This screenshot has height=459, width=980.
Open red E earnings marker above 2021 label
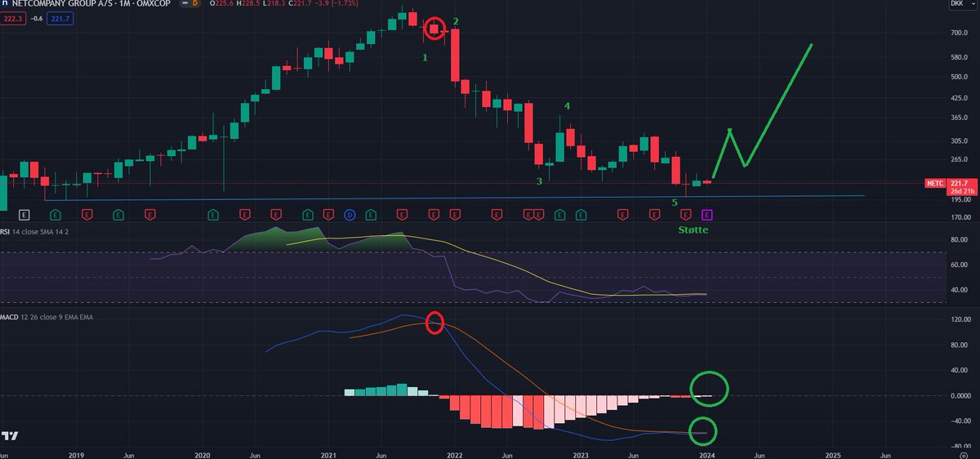[329, 214]
